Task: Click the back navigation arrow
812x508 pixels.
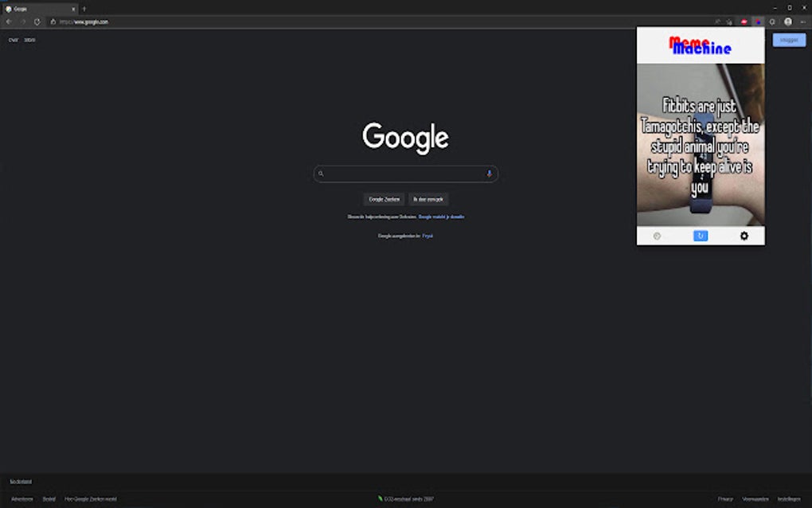Action: (9, 22)
